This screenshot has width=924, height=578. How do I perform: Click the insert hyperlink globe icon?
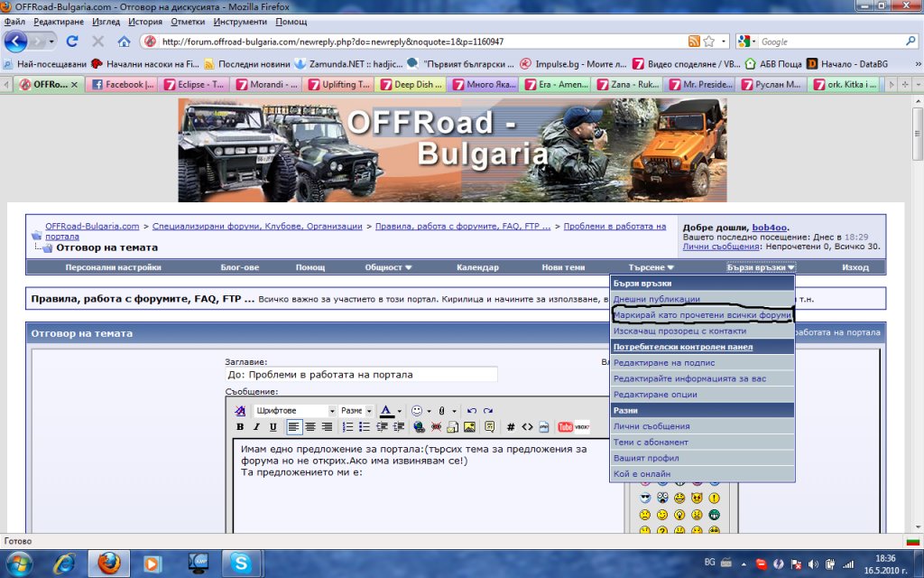(x=420, y=427)
